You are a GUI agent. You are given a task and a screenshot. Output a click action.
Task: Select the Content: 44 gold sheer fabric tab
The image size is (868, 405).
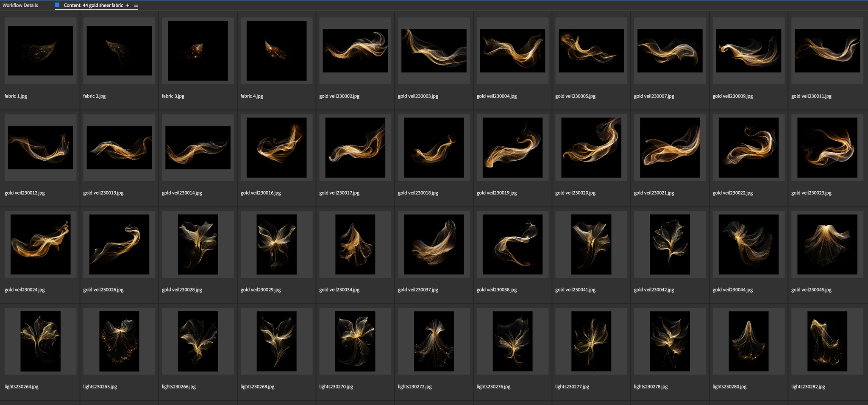click(93, 6)
